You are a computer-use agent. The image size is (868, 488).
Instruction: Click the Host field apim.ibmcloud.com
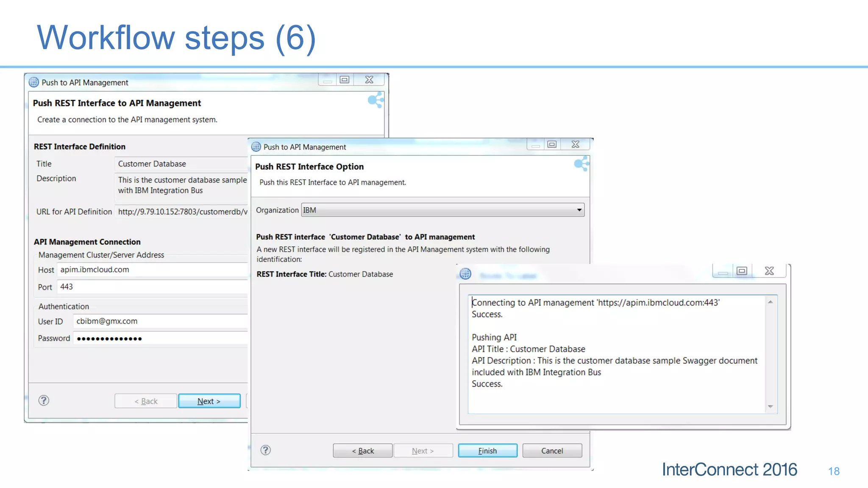[x=153, y=270]
